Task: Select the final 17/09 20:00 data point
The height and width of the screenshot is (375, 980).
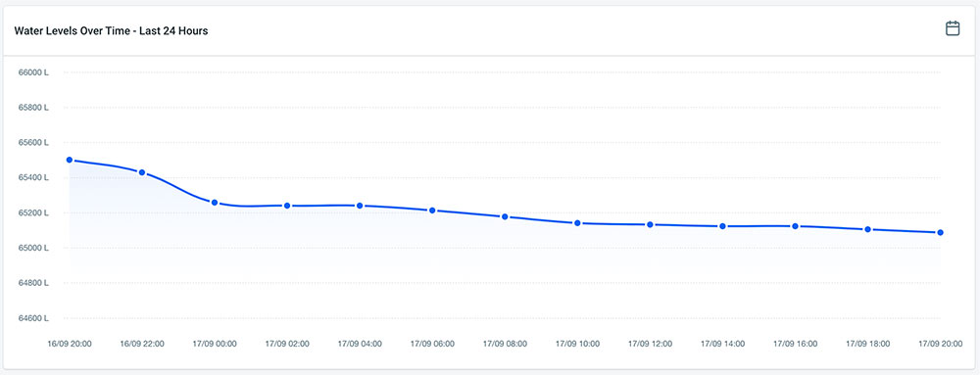Action: [x=940, y=232]
